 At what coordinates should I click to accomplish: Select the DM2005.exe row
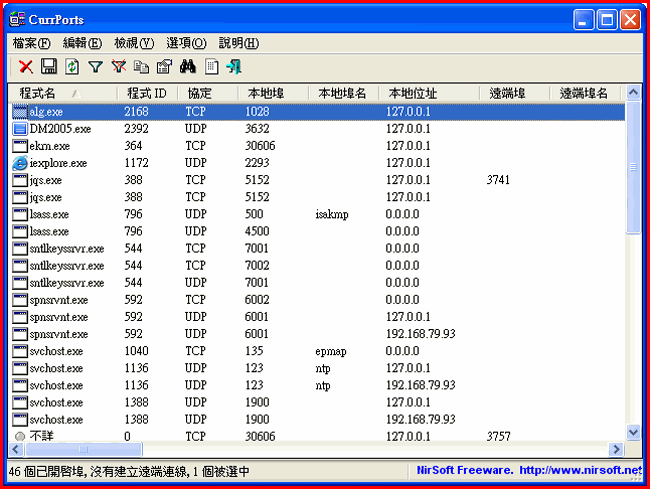tap(59, 129)
